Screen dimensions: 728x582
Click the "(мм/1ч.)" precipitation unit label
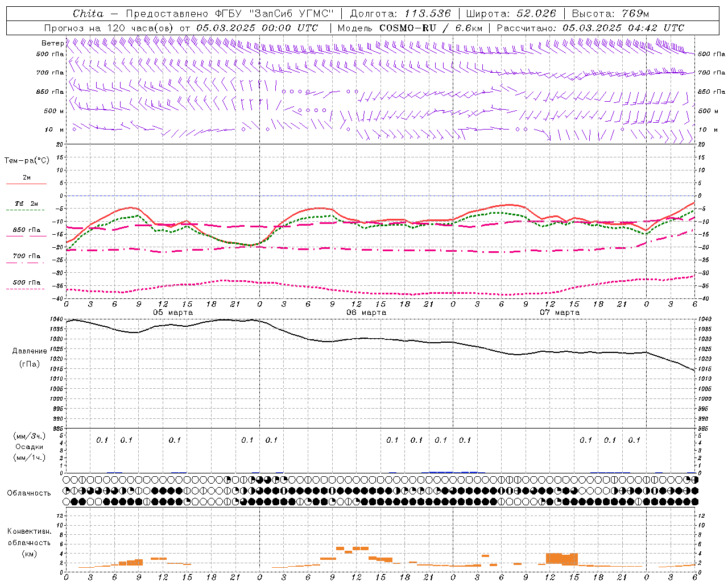click(30, 458)
